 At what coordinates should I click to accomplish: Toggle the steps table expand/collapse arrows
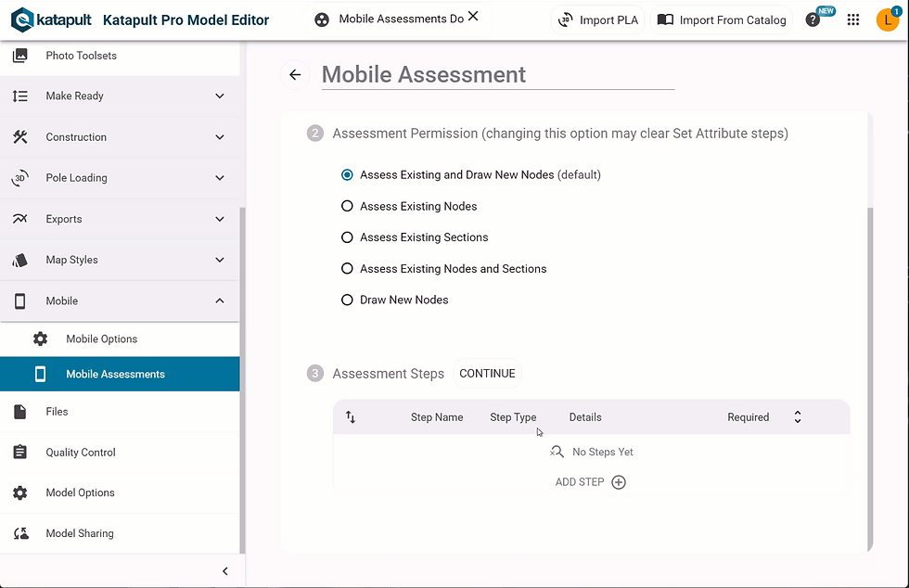798,417
